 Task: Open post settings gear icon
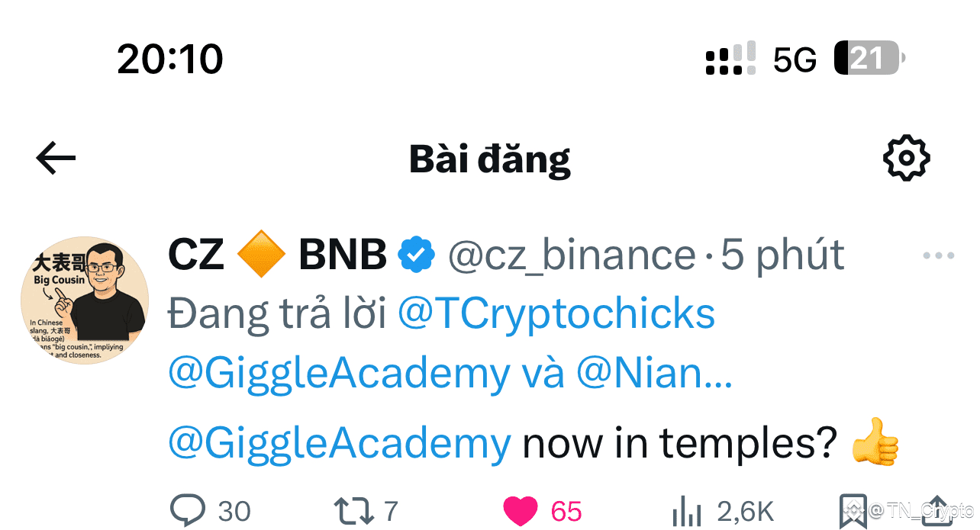pyautogui.click(x=906, y=158)
